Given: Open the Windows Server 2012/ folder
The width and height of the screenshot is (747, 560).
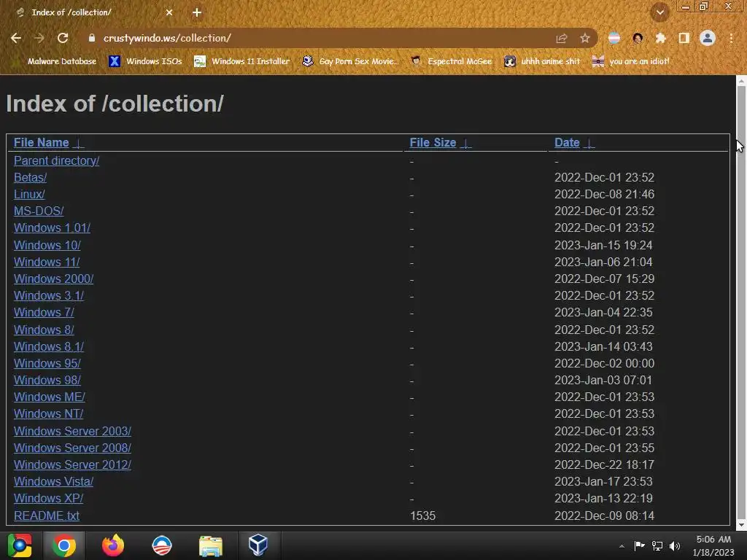Looking at the screenshot, I should click(x=72, y=464).
